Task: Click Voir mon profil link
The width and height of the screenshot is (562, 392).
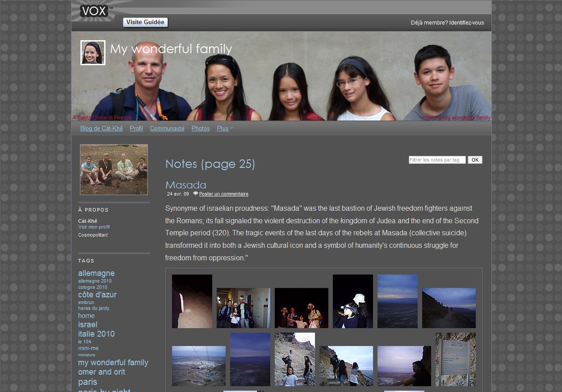Action: tap(94, 227)
